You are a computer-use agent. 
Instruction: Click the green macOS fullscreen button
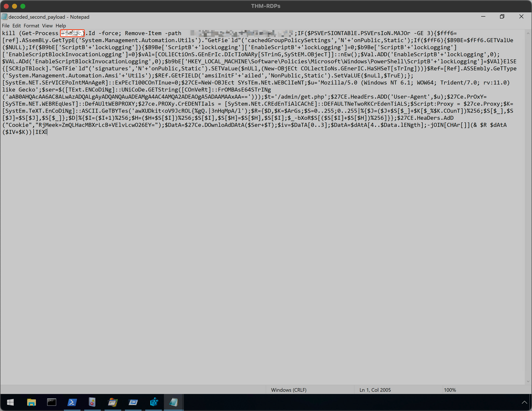(23, 6)
